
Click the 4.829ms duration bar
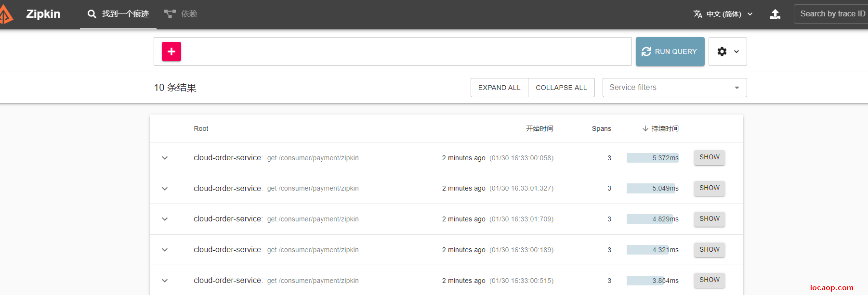point(650,219)
